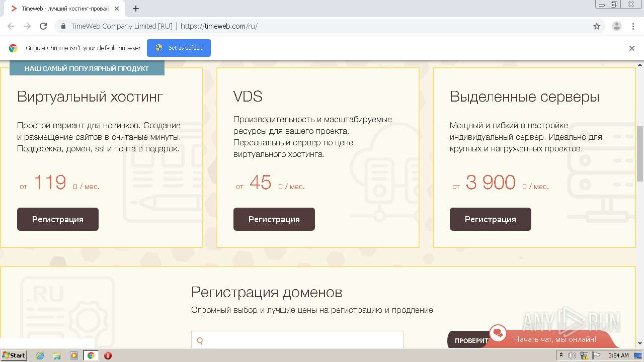644x362 pixels.
Task: Open the Chrome three-dot menu
Action: [x=633, y=26]
